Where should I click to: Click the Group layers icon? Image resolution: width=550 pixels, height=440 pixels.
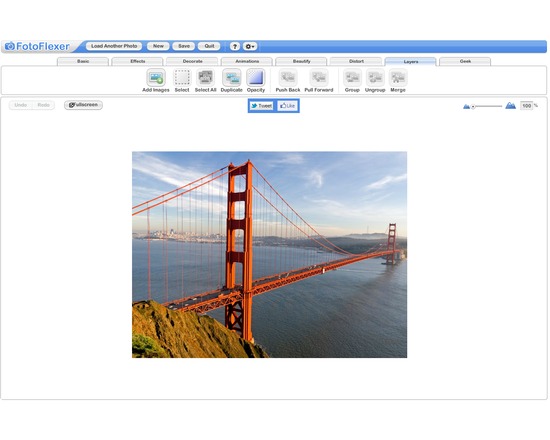coord(352,78)
